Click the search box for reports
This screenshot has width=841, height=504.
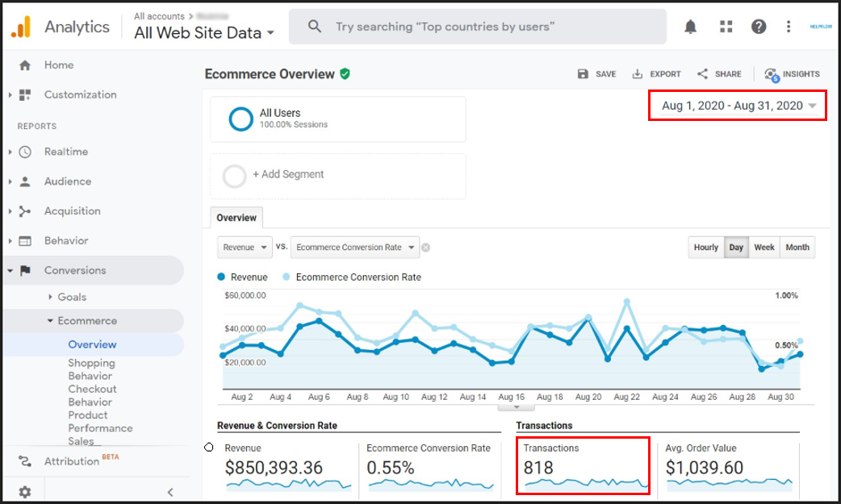[477, 27]
